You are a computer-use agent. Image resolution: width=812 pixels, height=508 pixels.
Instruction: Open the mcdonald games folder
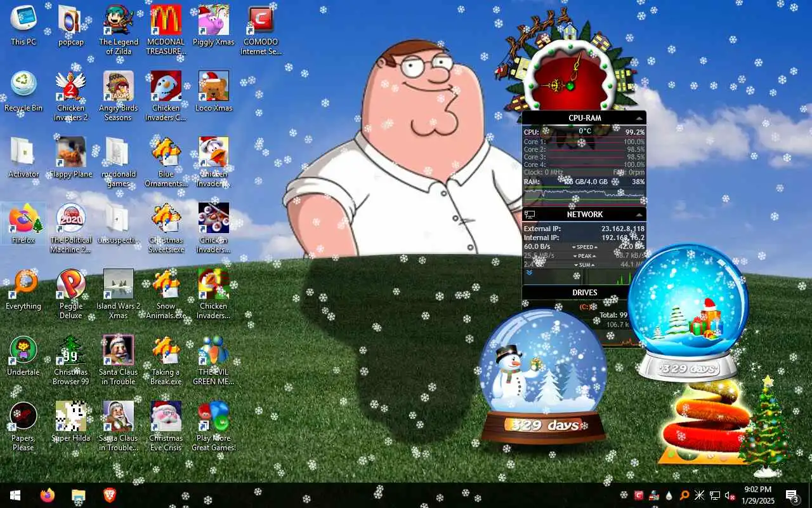(119, 163)
